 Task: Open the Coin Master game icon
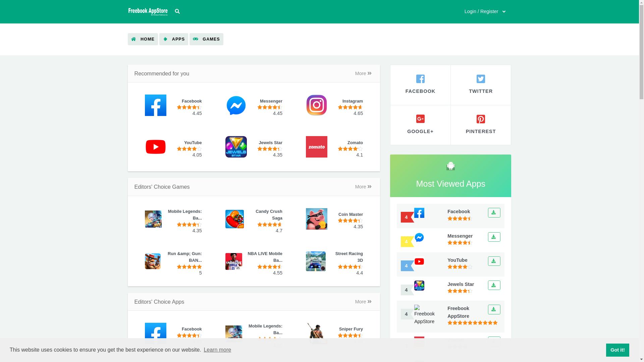(317, 219)
